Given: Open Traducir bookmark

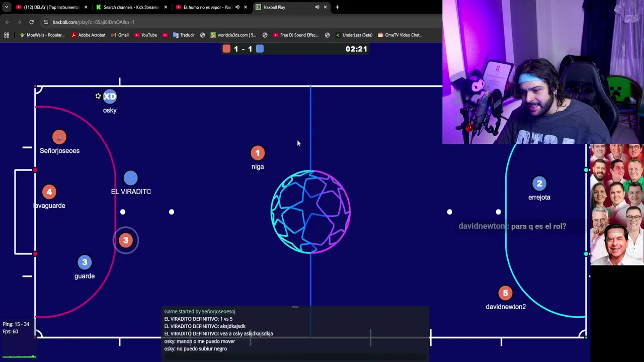Looking at the screenshot, I should tap(184, 35).
